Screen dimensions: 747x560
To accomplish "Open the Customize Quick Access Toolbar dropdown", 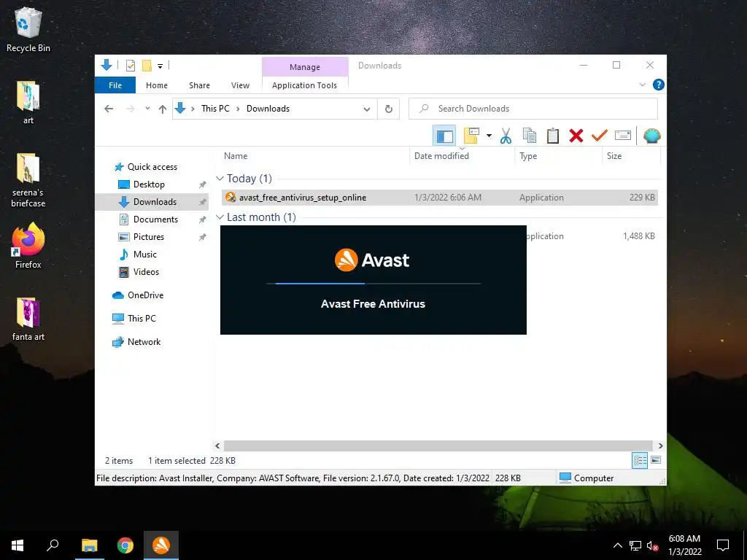I will [160, 66].
